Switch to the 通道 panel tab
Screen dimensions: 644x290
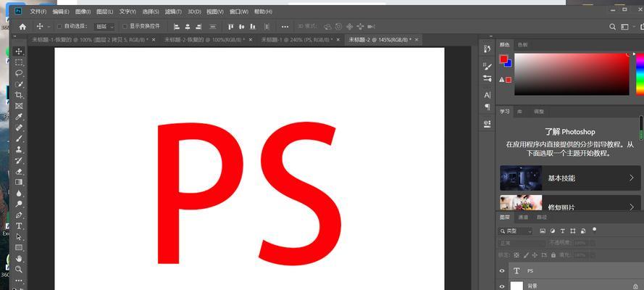pyautogui.click(x=523, y=217)
